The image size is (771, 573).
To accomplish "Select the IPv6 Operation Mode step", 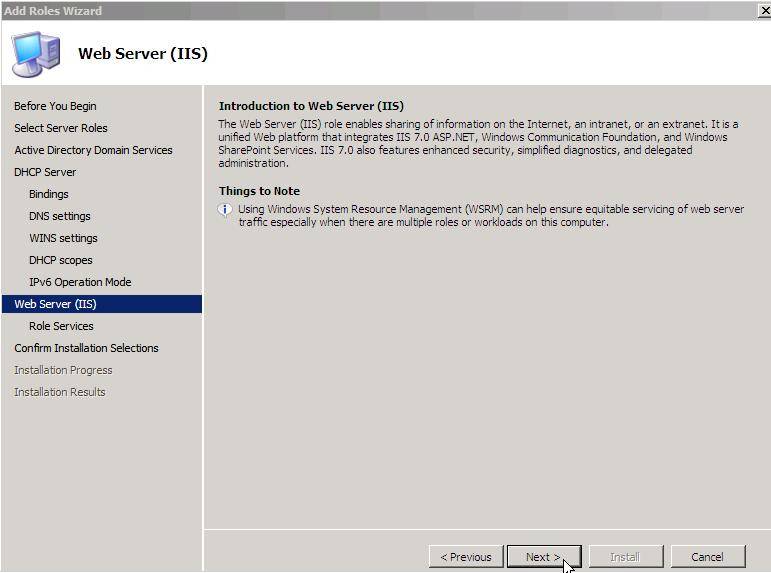I will [80, 282].
